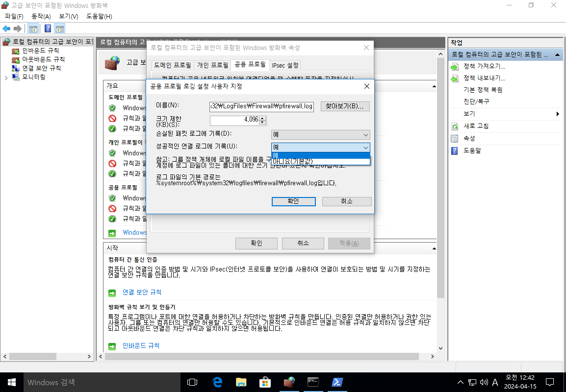Image resolution: width=566 pixels, height=392 pixels.
Task: Click the log file name input field
Action: (261, 106)
